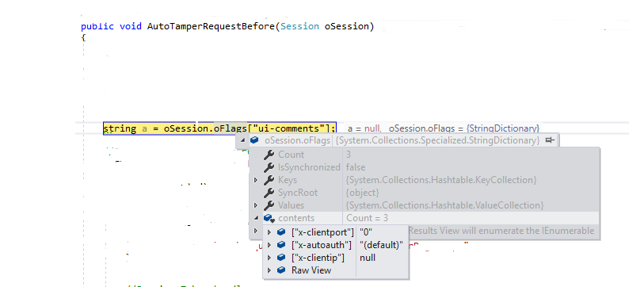Pin the oSession.oFlags data tip
The height and width of the screenshot is (287, 644).
pos(550,140)
